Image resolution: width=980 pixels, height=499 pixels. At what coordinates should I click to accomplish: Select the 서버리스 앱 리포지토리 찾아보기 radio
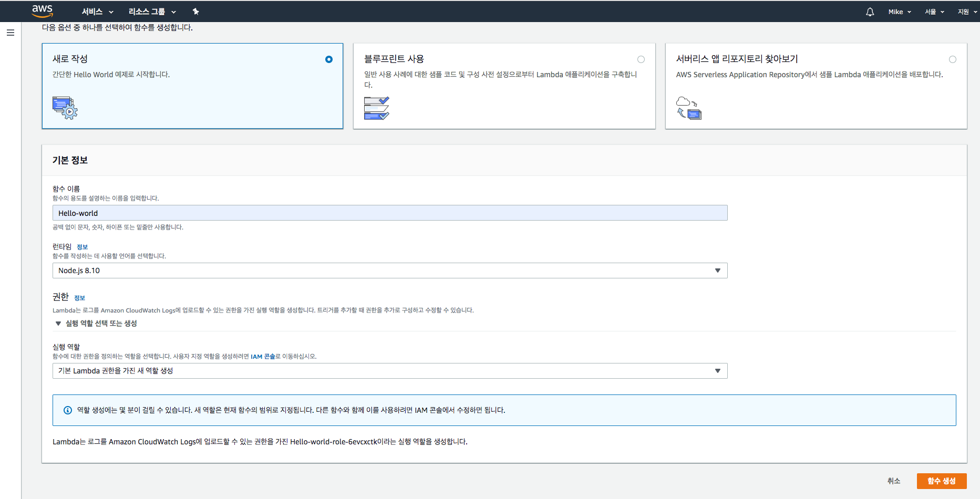(953, 59)
